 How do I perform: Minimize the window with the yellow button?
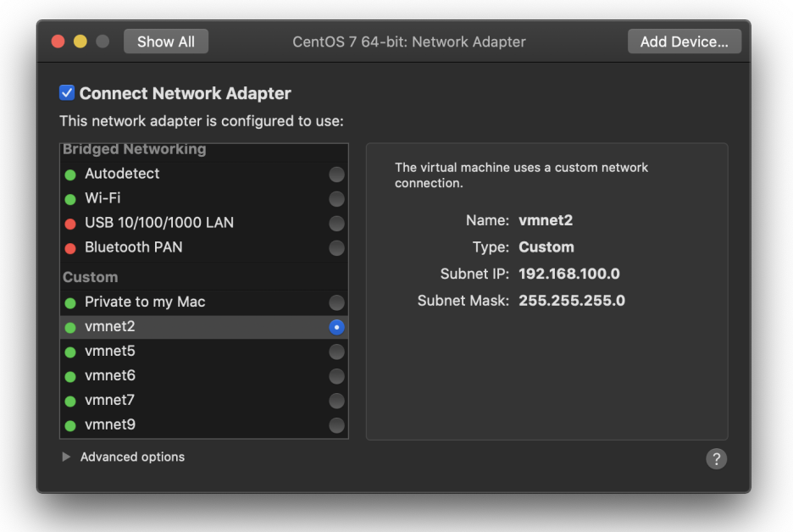(x=80, y=42)
